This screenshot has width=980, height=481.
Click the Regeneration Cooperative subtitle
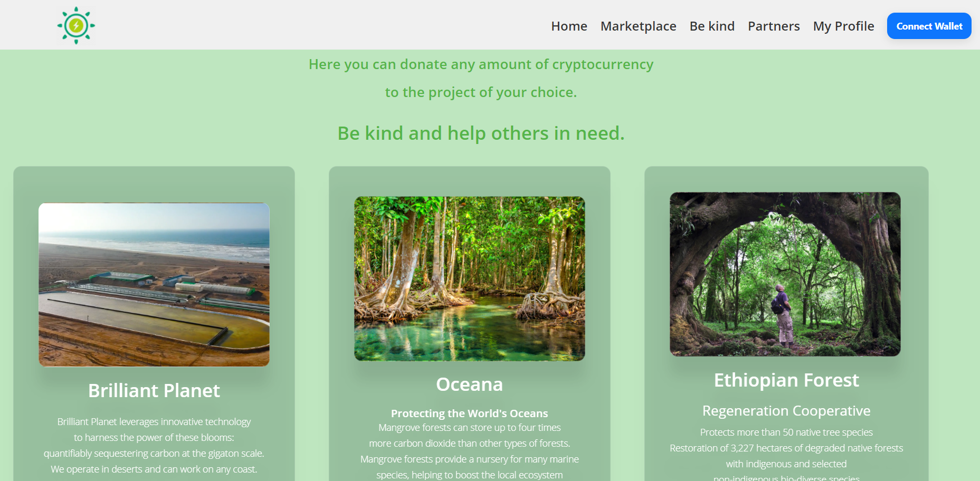(x=786, y=410)
